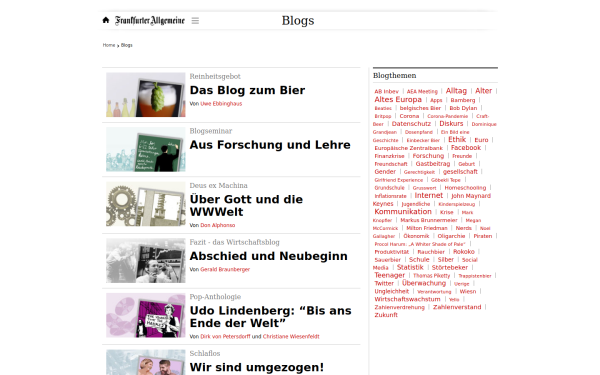Select the Internet tag

pyautogui.click(x=429, y=196)
